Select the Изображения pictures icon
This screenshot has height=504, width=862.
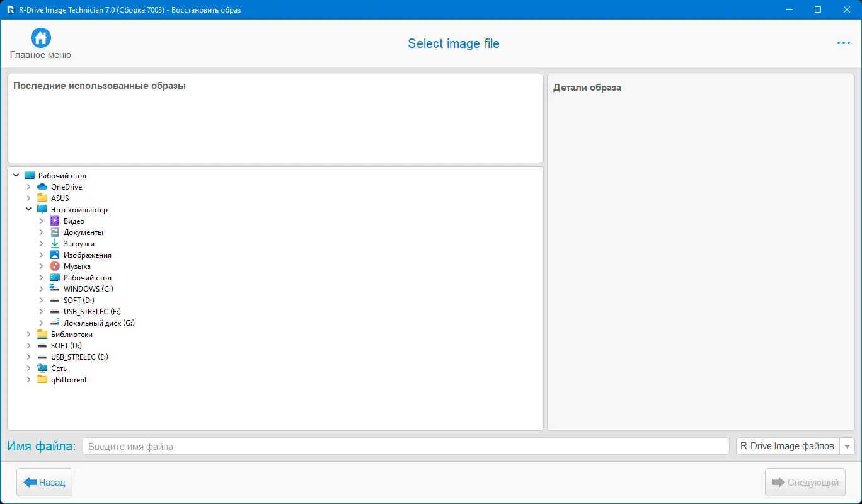tap(55, 255)
